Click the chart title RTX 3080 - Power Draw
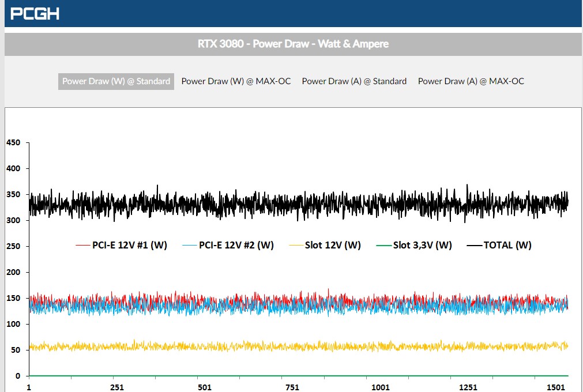 pyautogui.click(x=293, y=44)
